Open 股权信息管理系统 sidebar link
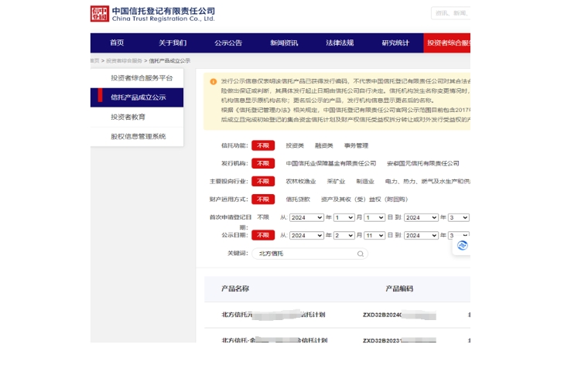Viewport: 588px width, 375px height. coord(138,136)
